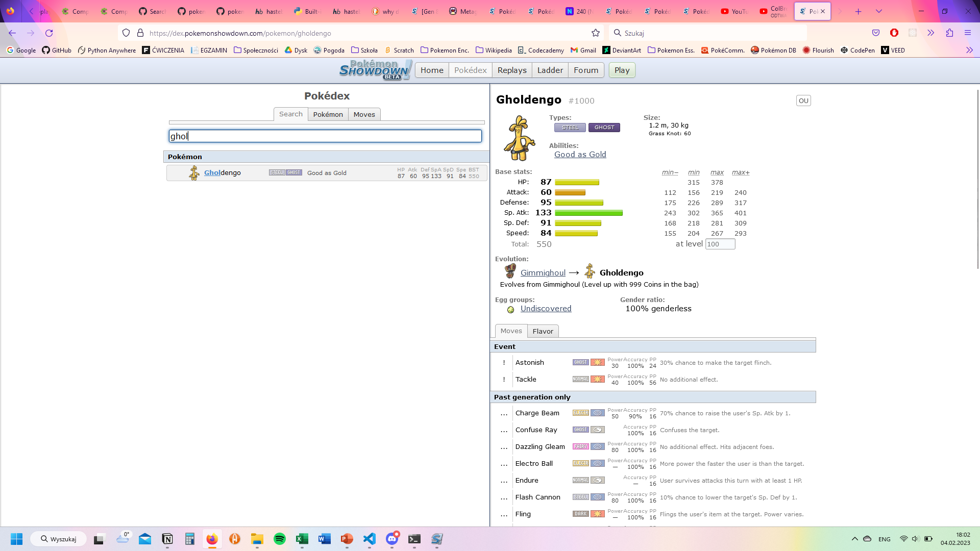Click the green Play button
Screen dimensions: 980x551
[x=622, y=70]
